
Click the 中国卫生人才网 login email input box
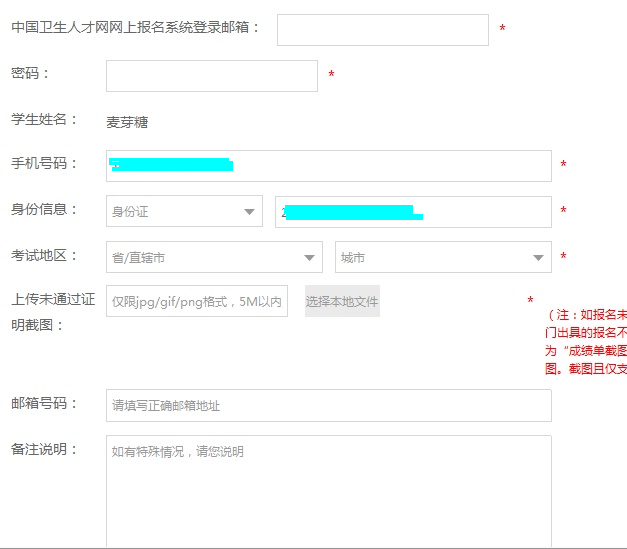pos(382,30)
